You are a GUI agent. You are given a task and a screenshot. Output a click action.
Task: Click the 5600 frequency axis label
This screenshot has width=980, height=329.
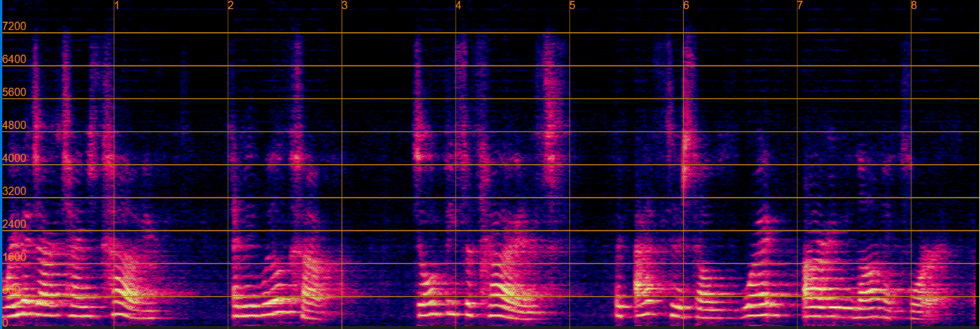coord(15,93)
